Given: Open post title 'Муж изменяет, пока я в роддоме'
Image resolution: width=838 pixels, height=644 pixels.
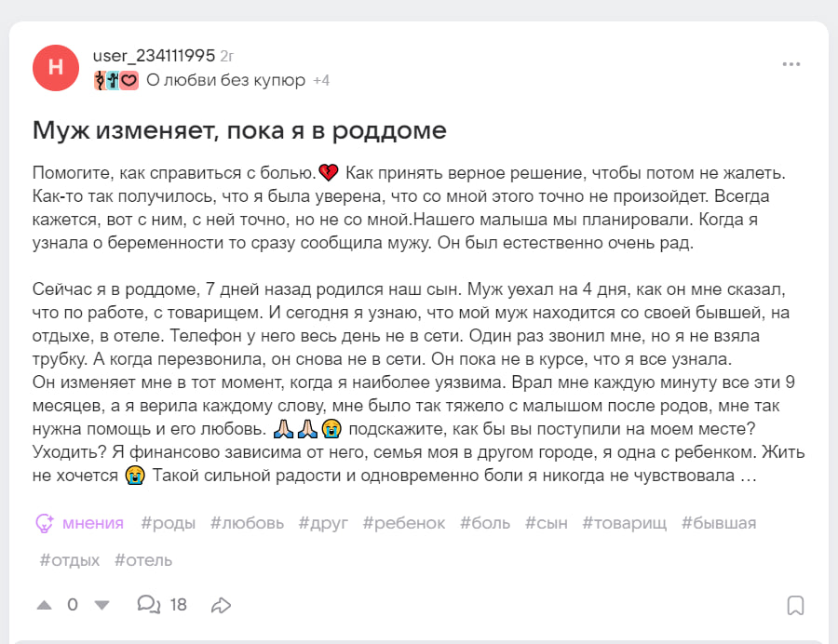Looking at the screenshot, I should pyautogui.click(x=239, y=130).
